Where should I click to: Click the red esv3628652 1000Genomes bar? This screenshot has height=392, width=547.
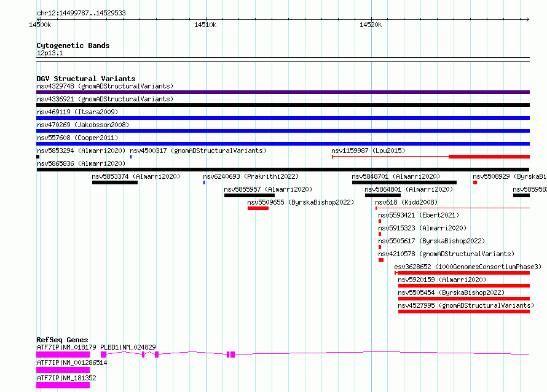(463, 273)
